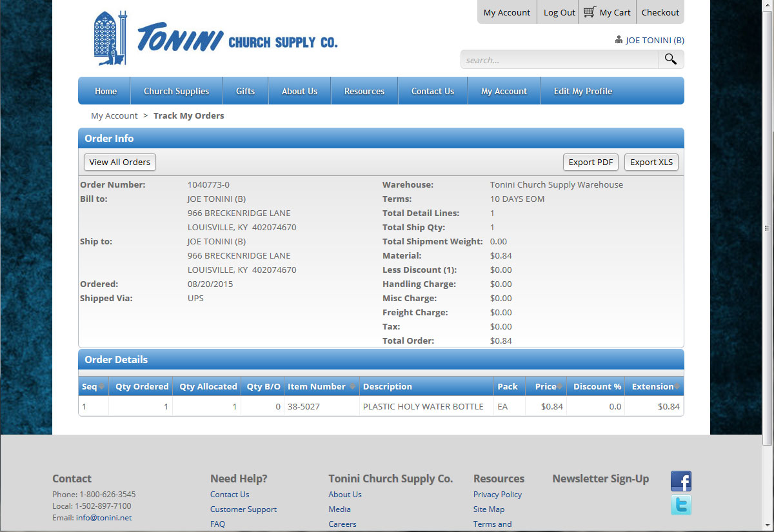Open My Account in navigation bar
This screenshot has width=774, height=532.
pos(504,91)
